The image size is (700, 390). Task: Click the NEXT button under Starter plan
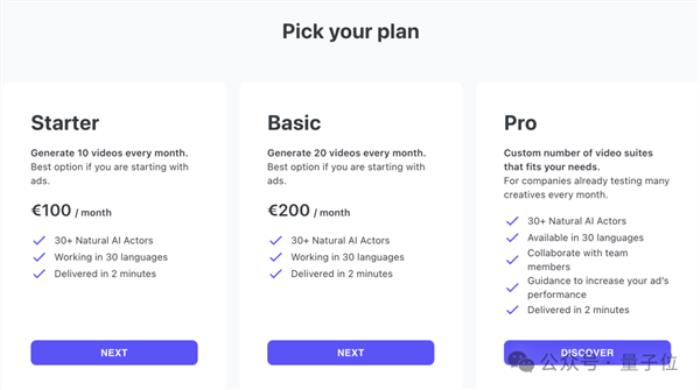114,353
